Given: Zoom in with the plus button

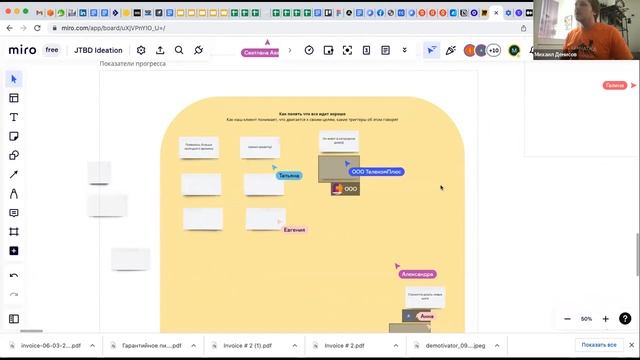Looking at the screenshot, I should (x=606, y=319).
